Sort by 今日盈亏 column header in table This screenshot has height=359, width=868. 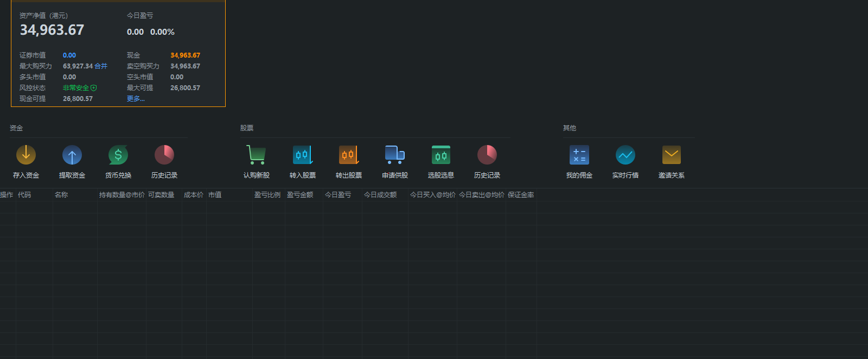tap(338, 195)
